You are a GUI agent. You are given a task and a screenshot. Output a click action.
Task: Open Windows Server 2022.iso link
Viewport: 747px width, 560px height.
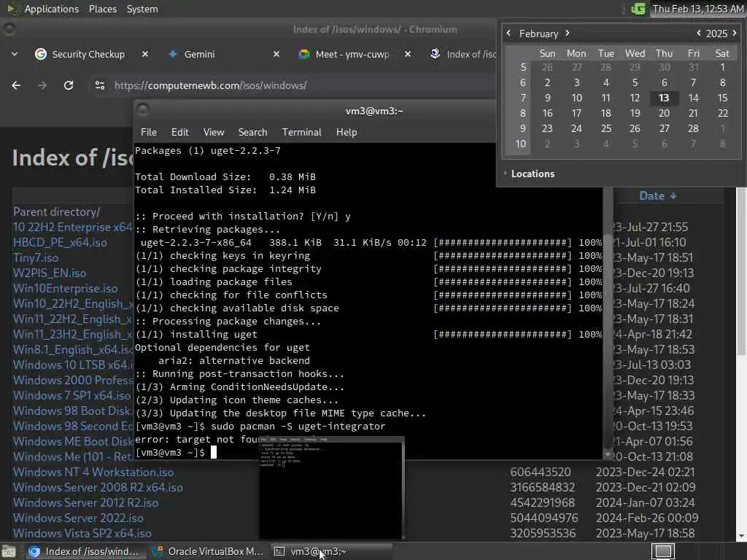pyautogui.click(x=78, y=518)
